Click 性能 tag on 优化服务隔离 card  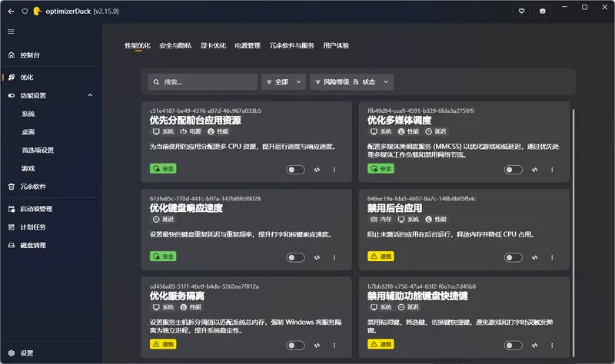(191, 307)
